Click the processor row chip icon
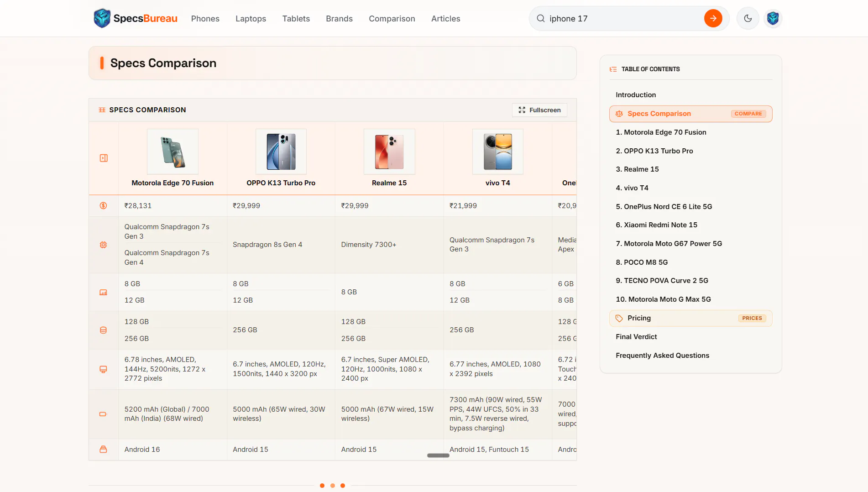Viewport: 868px width, 492px height. point(104,245)
